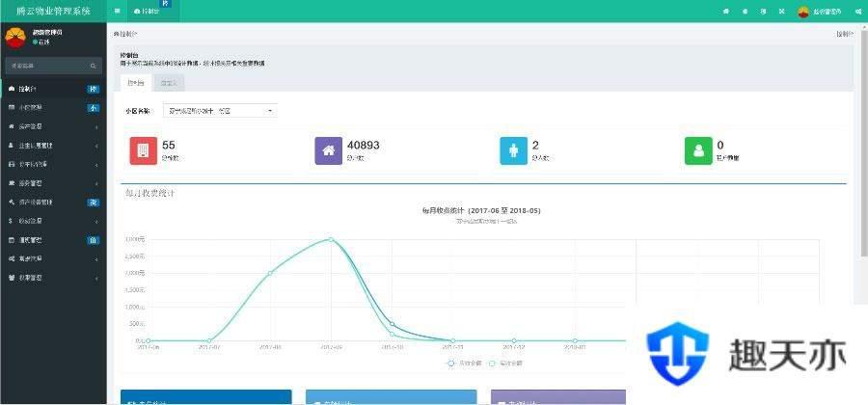
Task: Click the fullscreen expand icon in top bar
Action: tap(781, 11)
